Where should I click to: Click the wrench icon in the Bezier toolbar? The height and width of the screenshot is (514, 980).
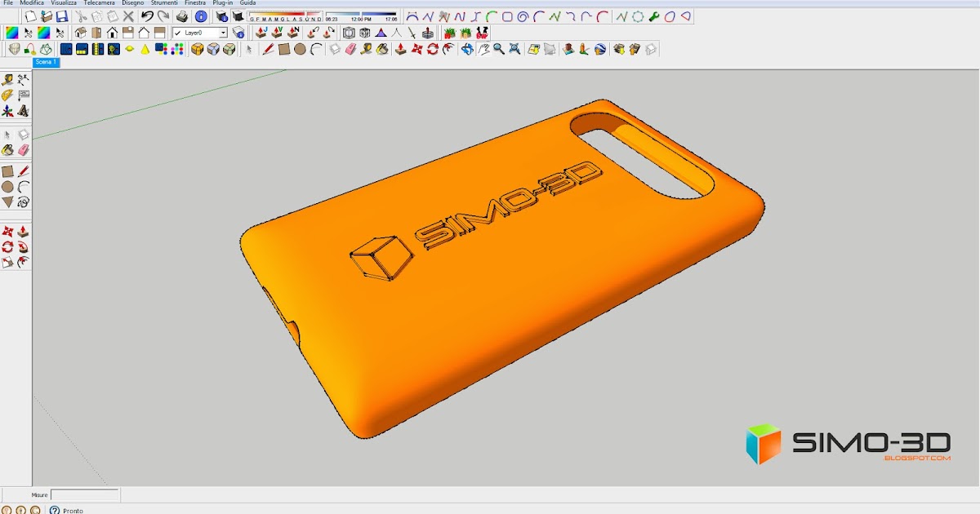point(654,16)
